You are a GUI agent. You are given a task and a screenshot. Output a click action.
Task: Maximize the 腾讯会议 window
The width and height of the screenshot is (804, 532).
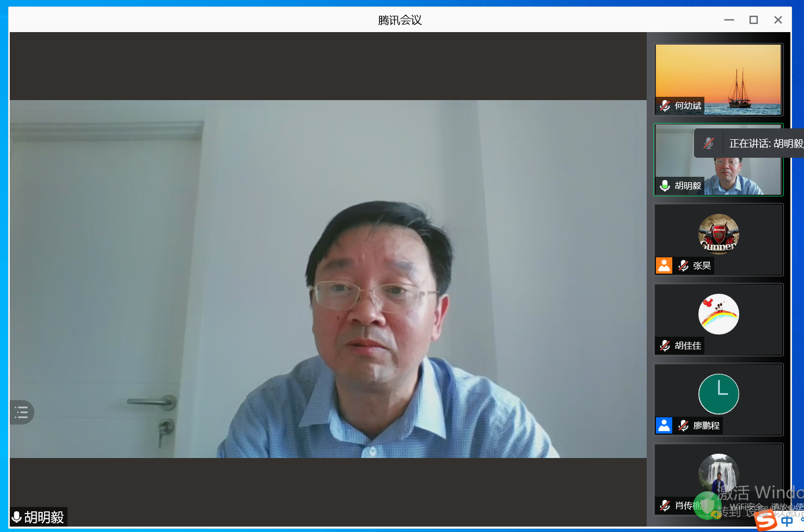[x=753, y=20]
